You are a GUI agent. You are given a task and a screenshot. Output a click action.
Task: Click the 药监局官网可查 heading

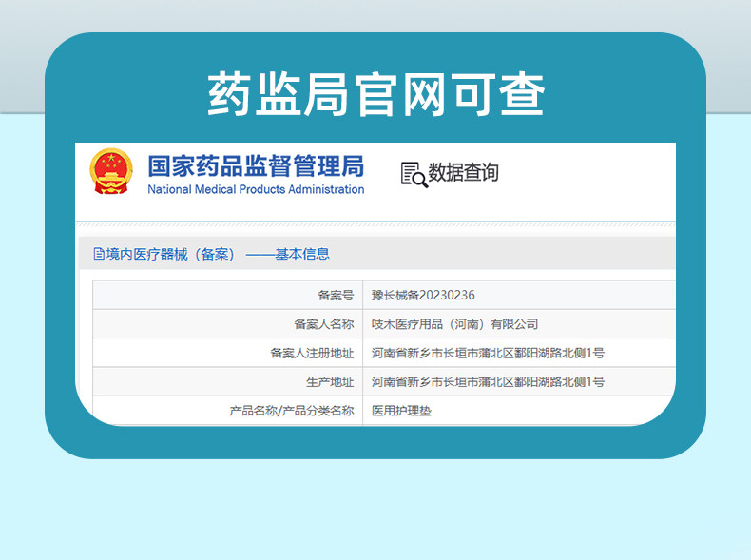[376, 94]
